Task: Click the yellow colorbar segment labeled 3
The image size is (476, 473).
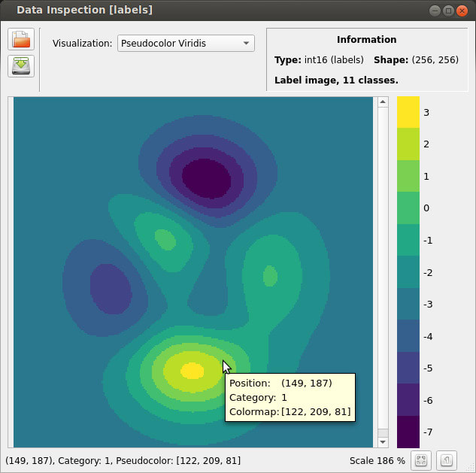Action: pyautogui.click(x=408, y=112)
